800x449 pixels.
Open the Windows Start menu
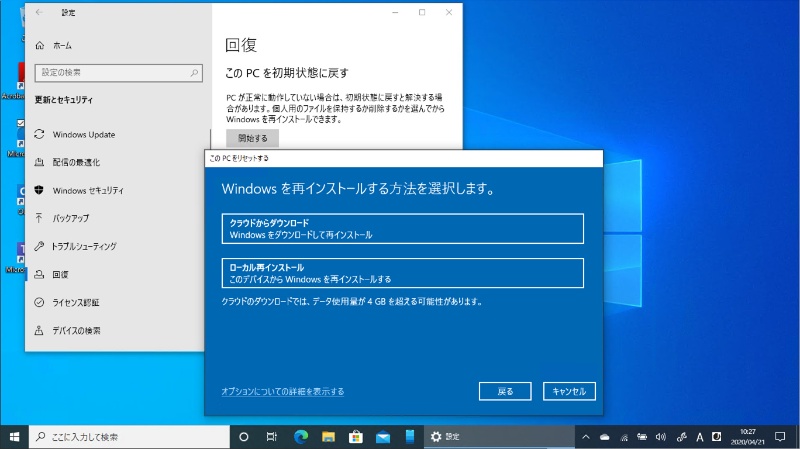click(x=14, y=437)
